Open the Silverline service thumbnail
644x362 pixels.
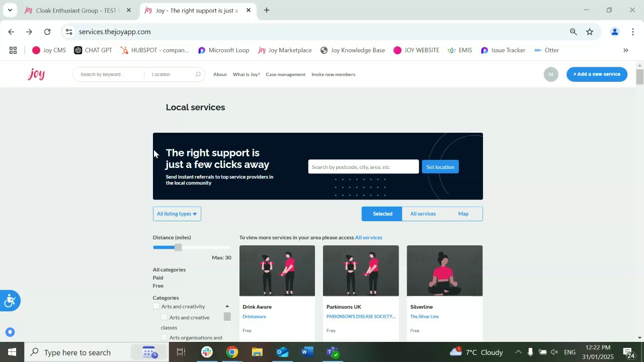[x=445, y=270]
